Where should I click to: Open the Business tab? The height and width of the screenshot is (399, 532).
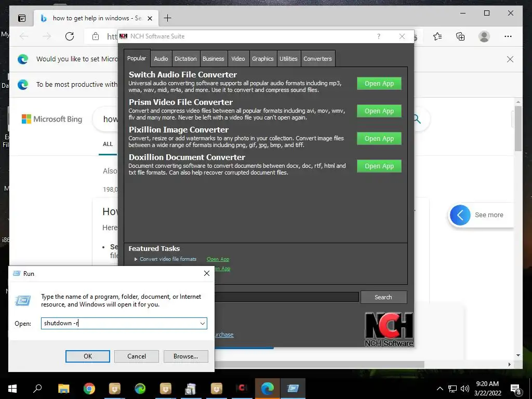tap(214, 59)
